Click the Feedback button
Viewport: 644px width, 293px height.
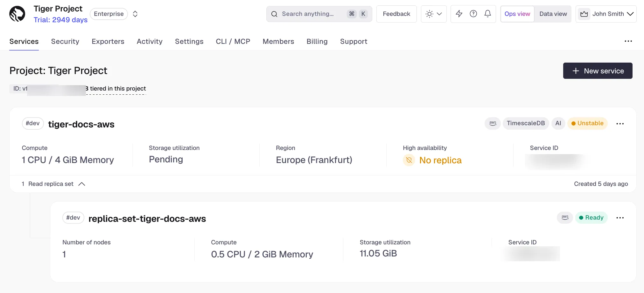(x=396, y=14)
